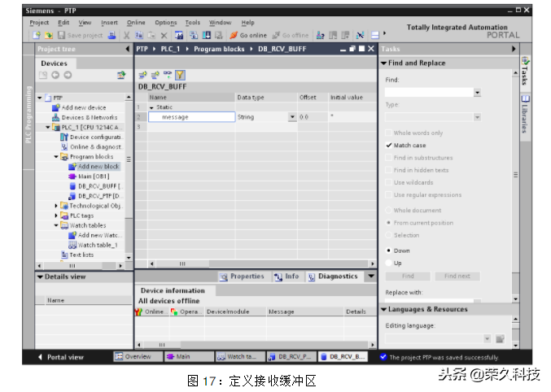Viewport: 551px width, 392px height.
Task: Click the Insert row icon in DB editor
Action: 142,75
